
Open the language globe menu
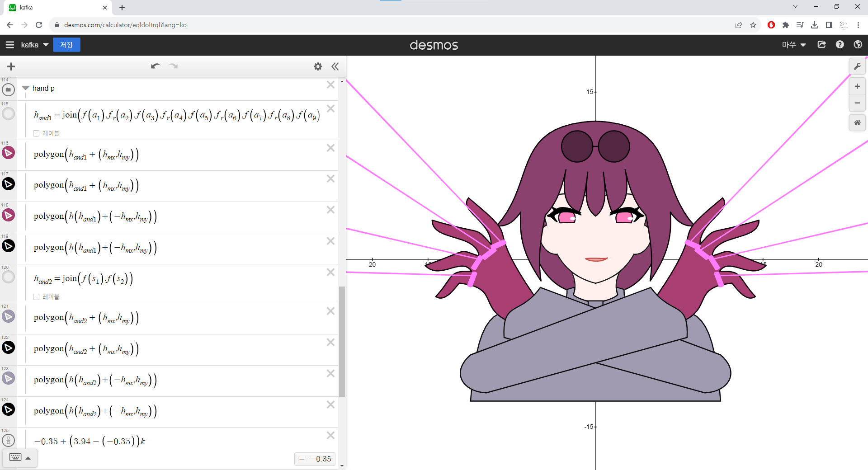pos(858,45)
